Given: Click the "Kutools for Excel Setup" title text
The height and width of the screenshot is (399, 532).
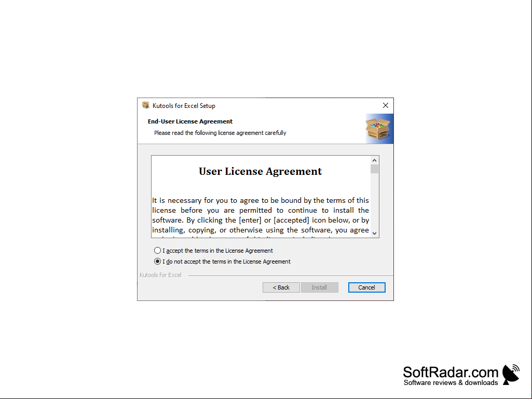Looking at the screenshot, I should (x=184, y=105).
